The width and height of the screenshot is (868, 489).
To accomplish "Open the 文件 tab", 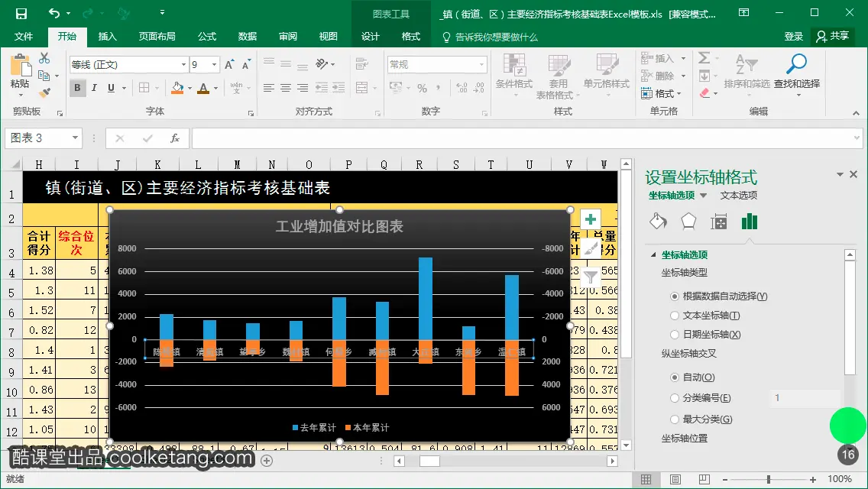I will click(x=23, y=37).
